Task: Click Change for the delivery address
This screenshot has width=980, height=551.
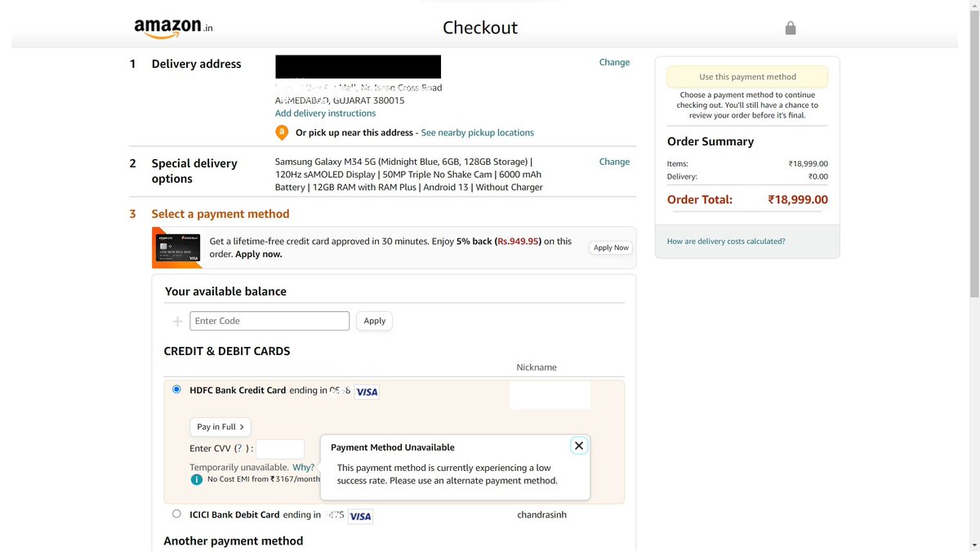Action: coord(614,62)
